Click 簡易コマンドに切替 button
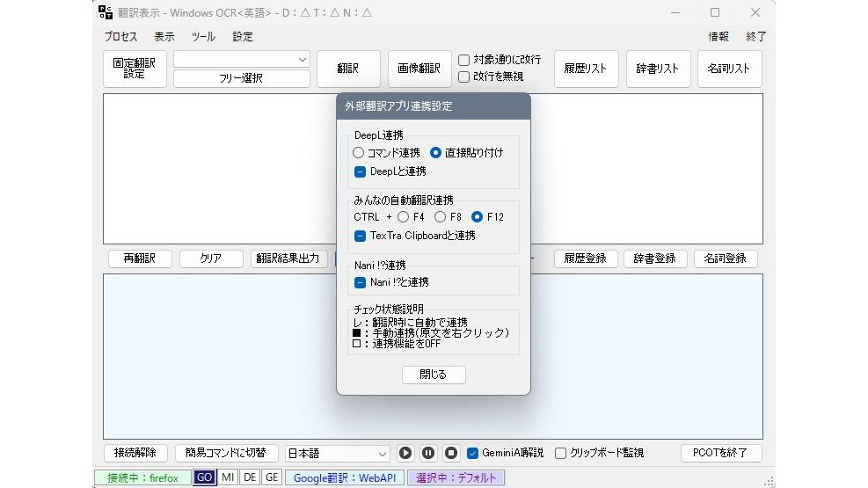 (x=226, y=453)
